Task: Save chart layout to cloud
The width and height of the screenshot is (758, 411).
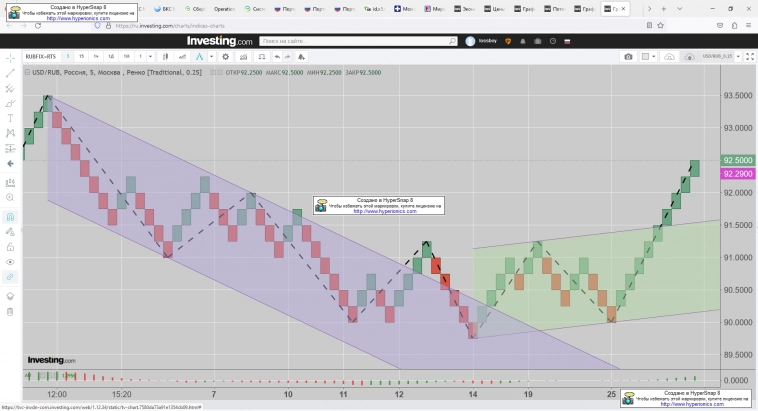Action: pyautogui.click(x=689, y=57)
